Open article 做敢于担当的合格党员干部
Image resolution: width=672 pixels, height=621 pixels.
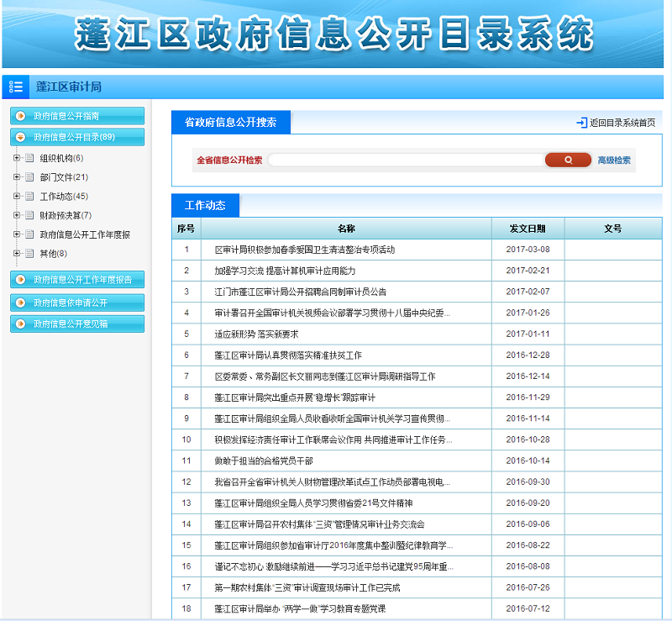[x=264, y=460]
